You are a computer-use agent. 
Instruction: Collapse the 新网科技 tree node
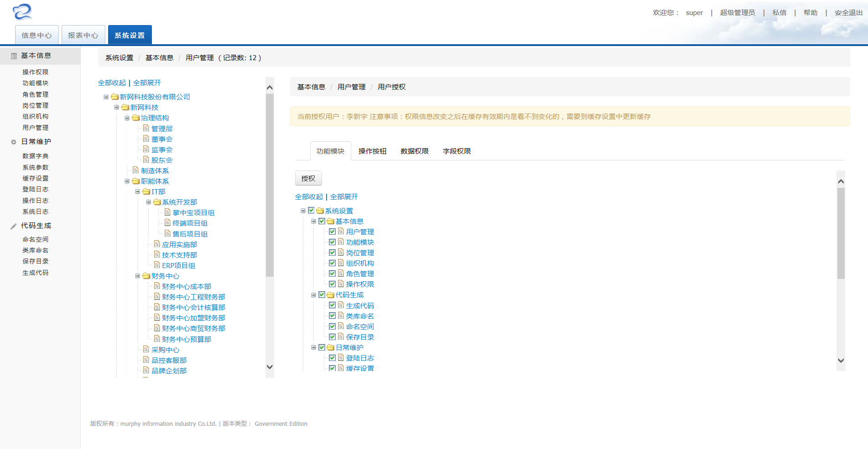117,107
